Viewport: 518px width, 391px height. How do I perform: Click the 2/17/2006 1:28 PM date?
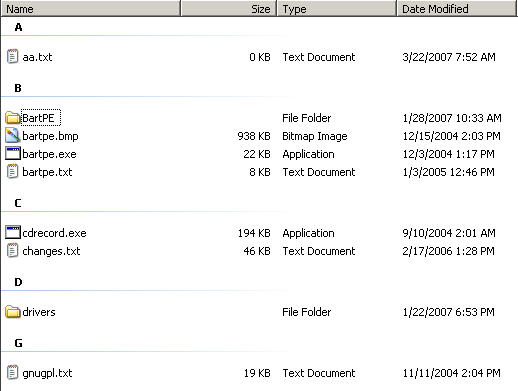coord(448,251)
